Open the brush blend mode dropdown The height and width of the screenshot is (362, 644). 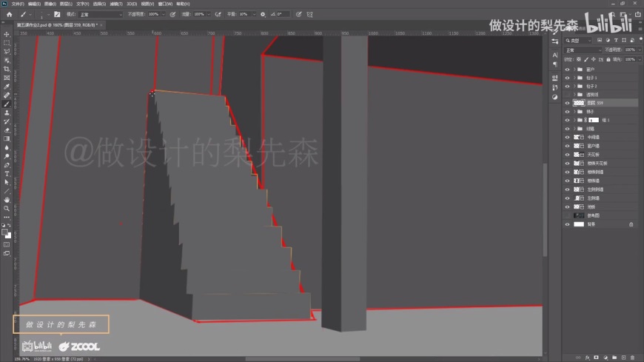[x=101, y=14]
